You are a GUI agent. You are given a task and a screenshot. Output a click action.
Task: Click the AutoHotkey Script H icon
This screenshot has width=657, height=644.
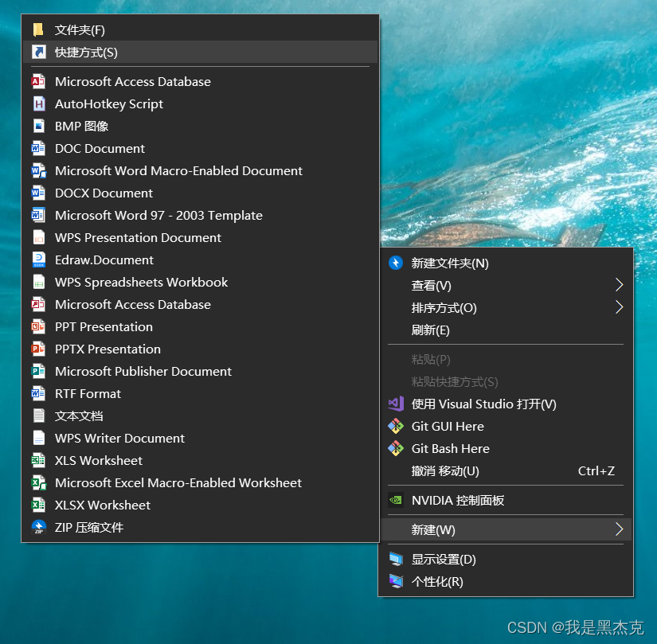(x=38, y=103)
